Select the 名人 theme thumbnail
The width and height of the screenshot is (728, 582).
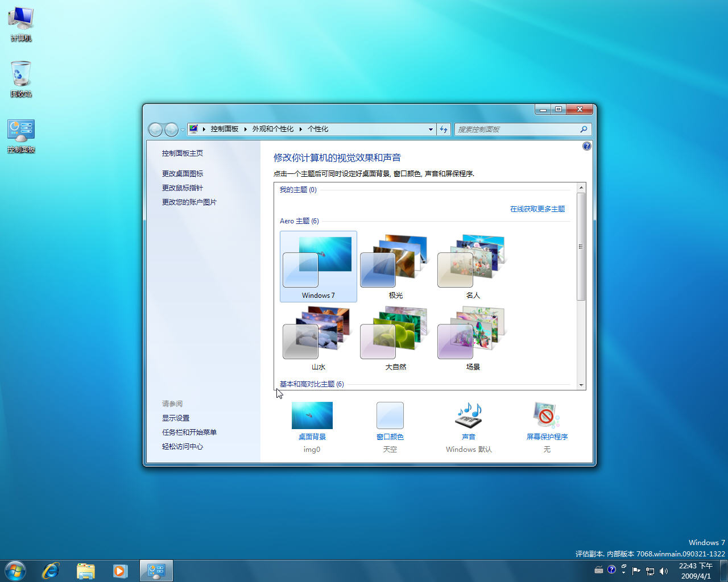point(473,267)
